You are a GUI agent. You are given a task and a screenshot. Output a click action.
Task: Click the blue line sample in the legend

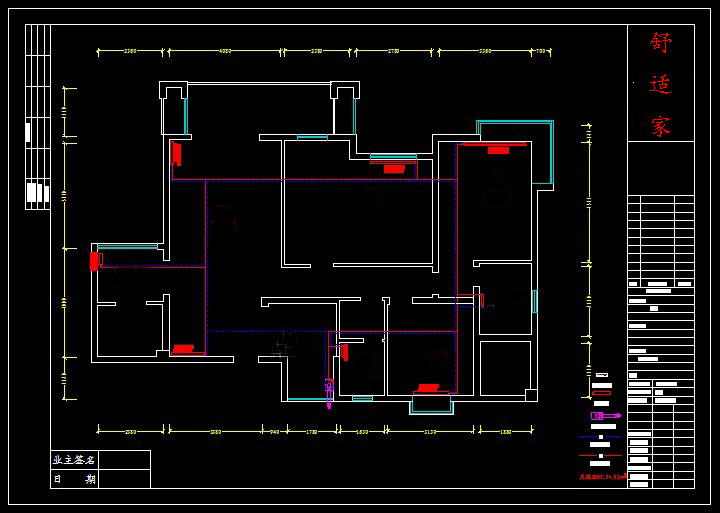point(600,437)
